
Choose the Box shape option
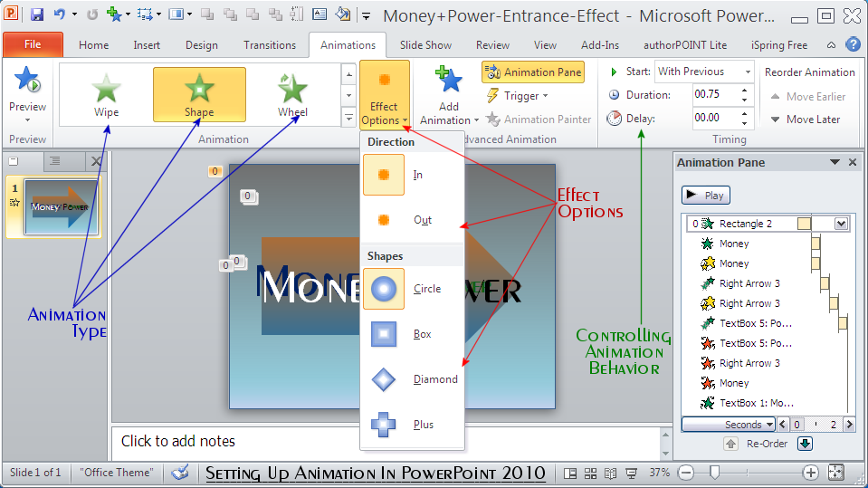coord(413,334)
